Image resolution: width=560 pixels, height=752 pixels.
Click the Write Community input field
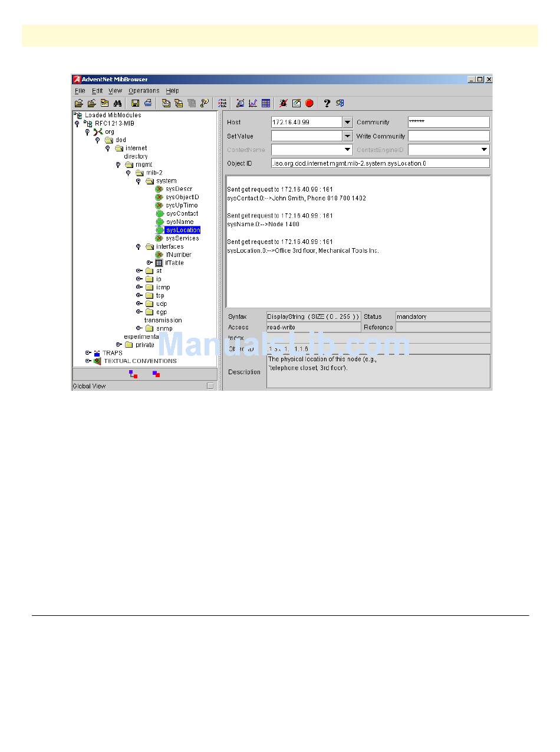(449, 136)
